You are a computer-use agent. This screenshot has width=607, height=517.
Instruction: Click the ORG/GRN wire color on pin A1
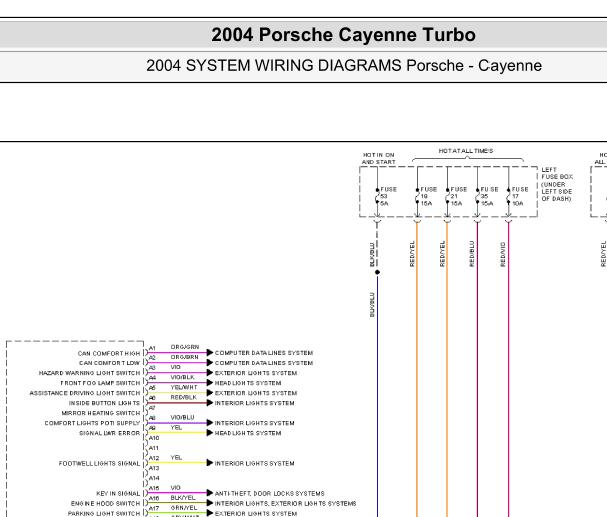185,347
